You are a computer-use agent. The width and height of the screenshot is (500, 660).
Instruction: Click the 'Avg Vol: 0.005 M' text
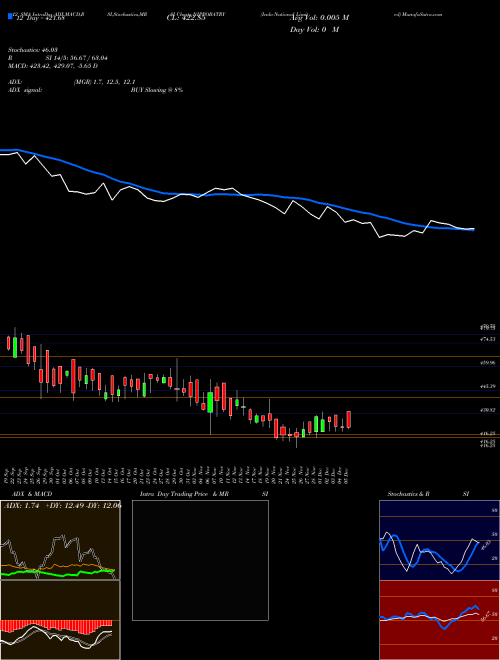320,18
